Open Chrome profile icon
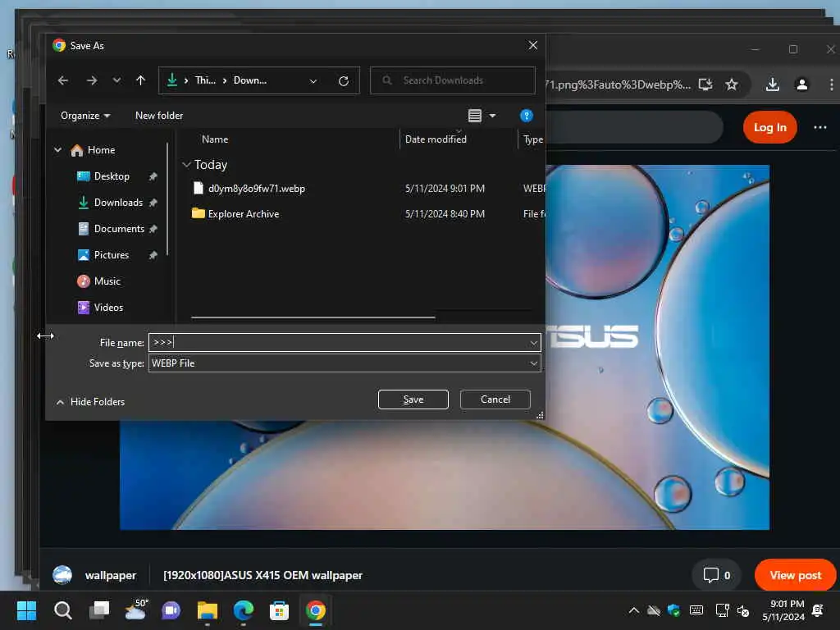 802,84
